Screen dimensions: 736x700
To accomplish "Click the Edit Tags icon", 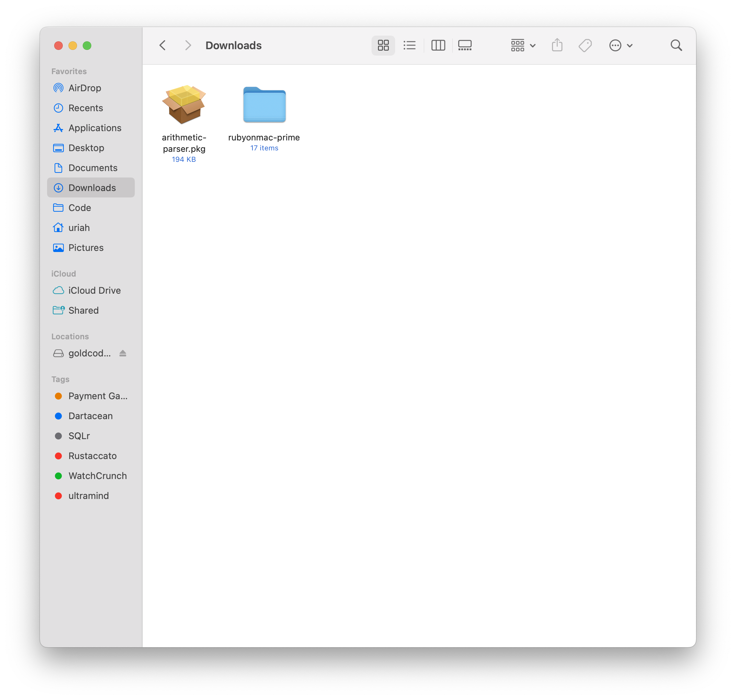I will coord(585,46).
